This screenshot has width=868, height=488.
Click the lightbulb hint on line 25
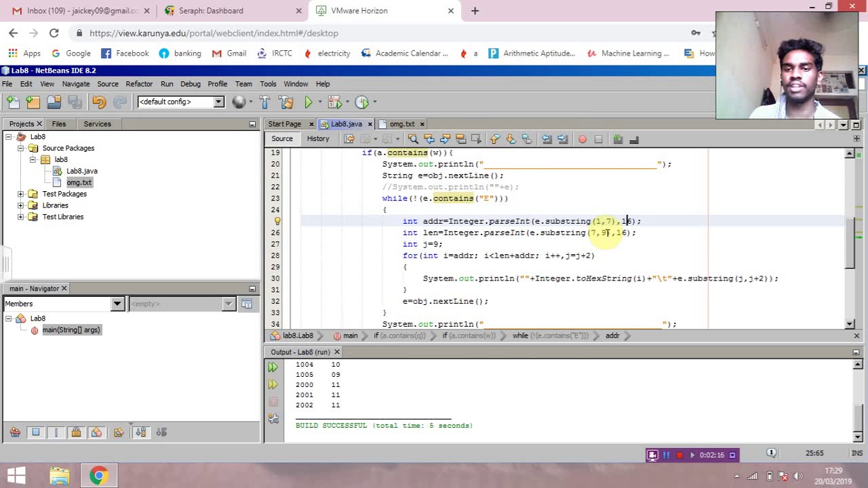(277, 221)
